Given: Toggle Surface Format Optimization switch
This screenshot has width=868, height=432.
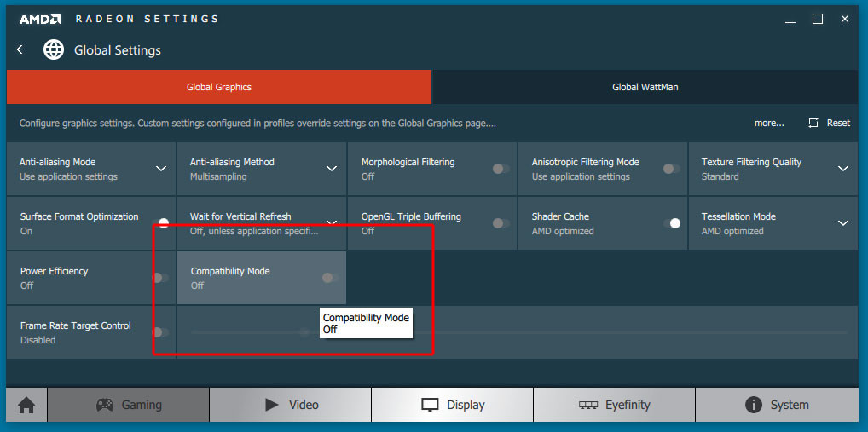Looking at the screenshot, I should 160,223.
